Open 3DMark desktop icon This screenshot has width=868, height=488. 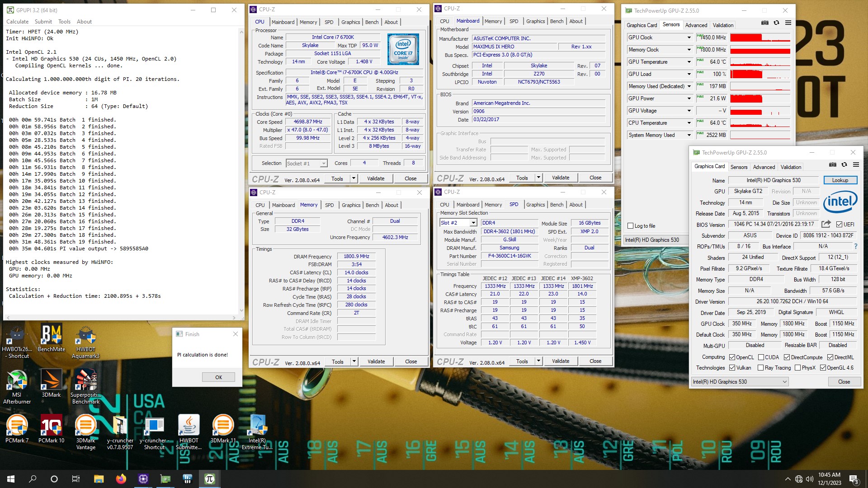click(x=51, y=383)
